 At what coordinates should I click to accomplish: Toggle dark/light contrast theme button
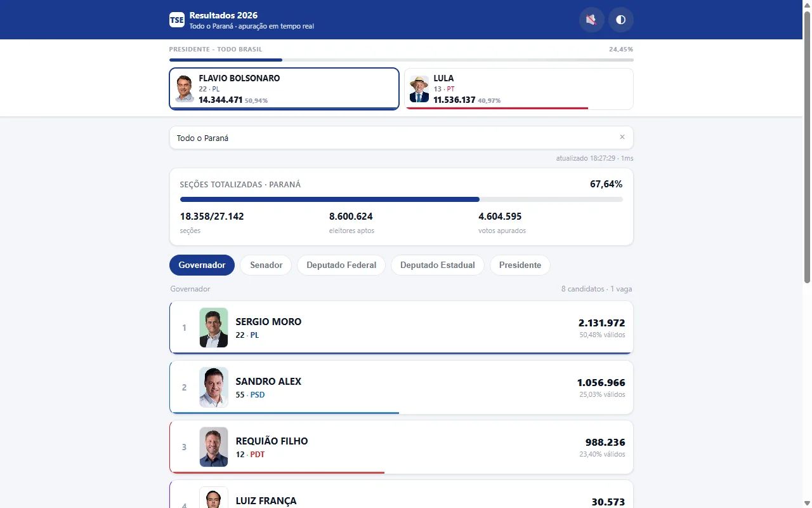point(620,20)
